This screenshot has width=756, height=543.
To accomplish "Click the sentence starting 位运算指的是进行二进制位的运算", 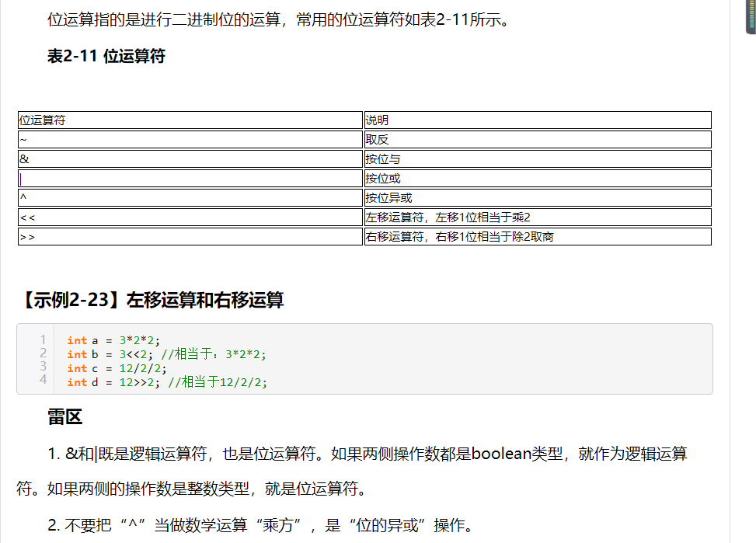I will tap(279, 19).
